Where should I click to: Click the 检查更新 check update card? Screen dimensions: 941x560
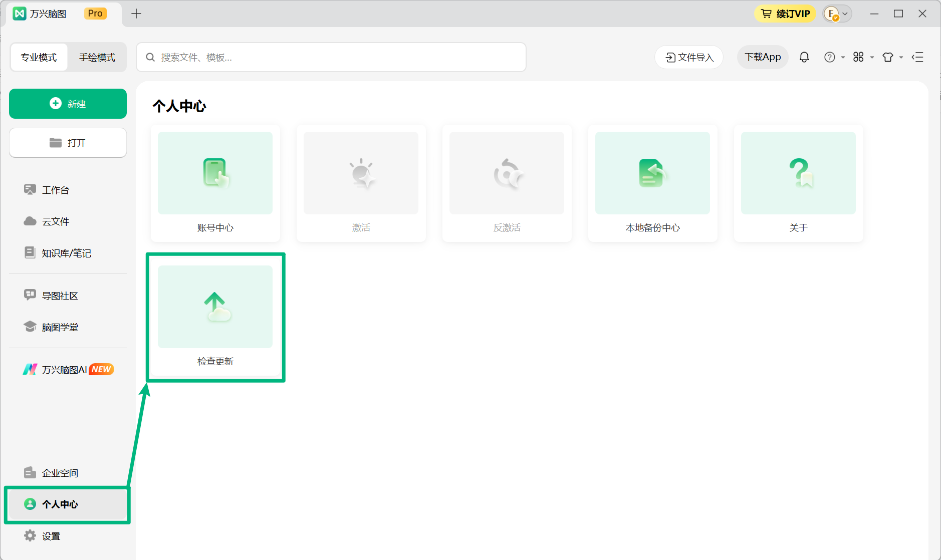point(215,317)
